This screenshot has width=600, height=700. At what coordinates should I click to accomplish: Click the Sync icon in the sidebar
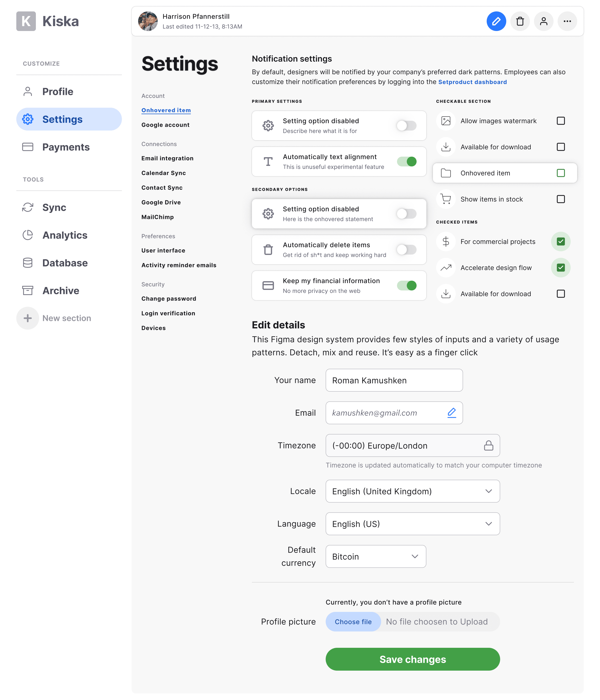click(x=28, y=207)
